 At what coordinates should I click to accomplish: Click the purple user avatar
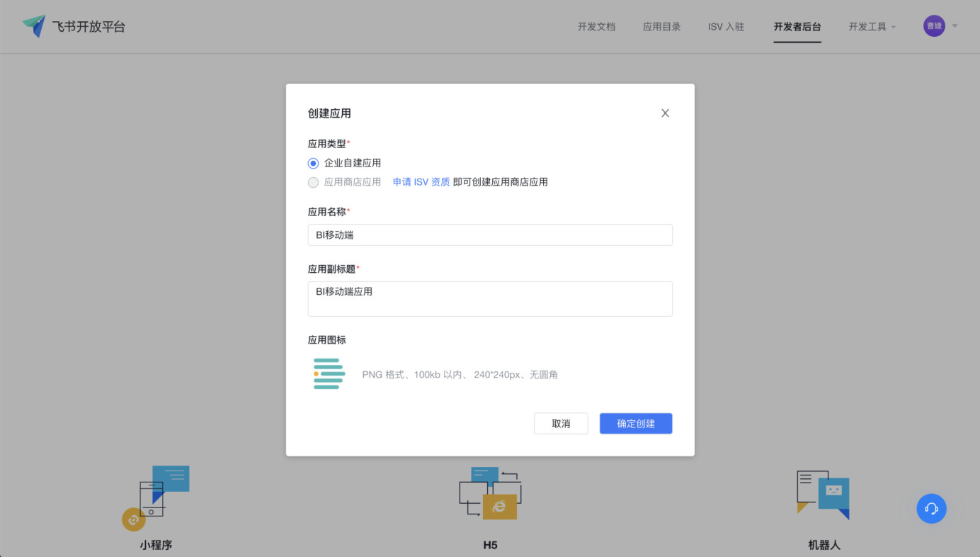coord(934,26)
